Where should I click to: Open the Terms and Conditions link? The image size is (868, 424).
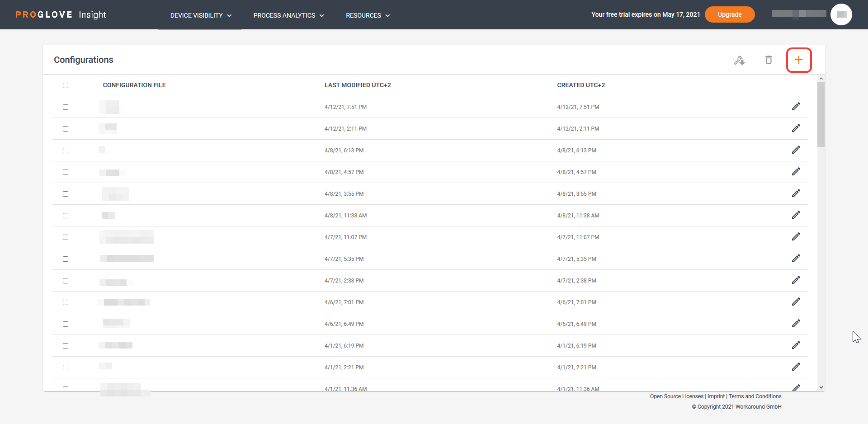pyautogui.click(x=755, y=396)
